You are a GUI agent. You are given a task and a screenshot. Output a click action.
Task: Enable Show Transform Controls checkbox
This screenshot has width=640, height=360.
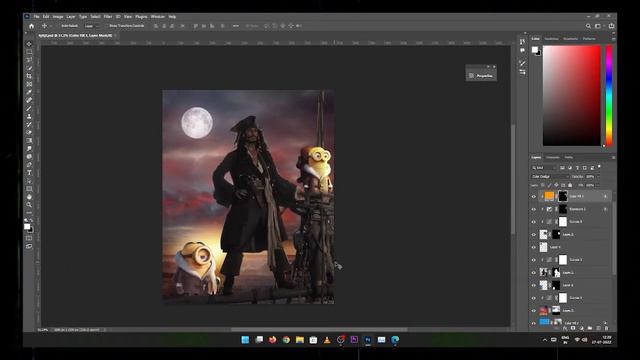click(x=107, y=26)
